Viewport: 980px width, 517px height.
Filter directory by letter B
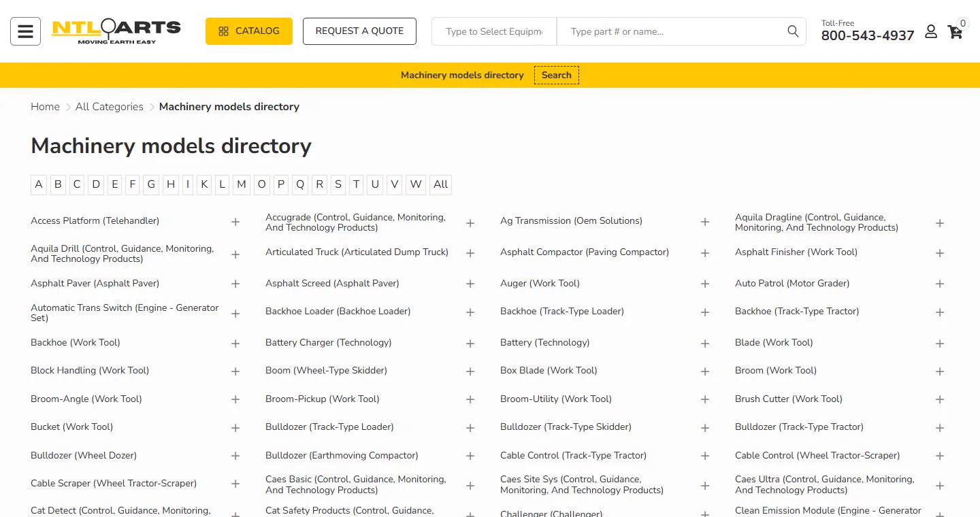58,184
